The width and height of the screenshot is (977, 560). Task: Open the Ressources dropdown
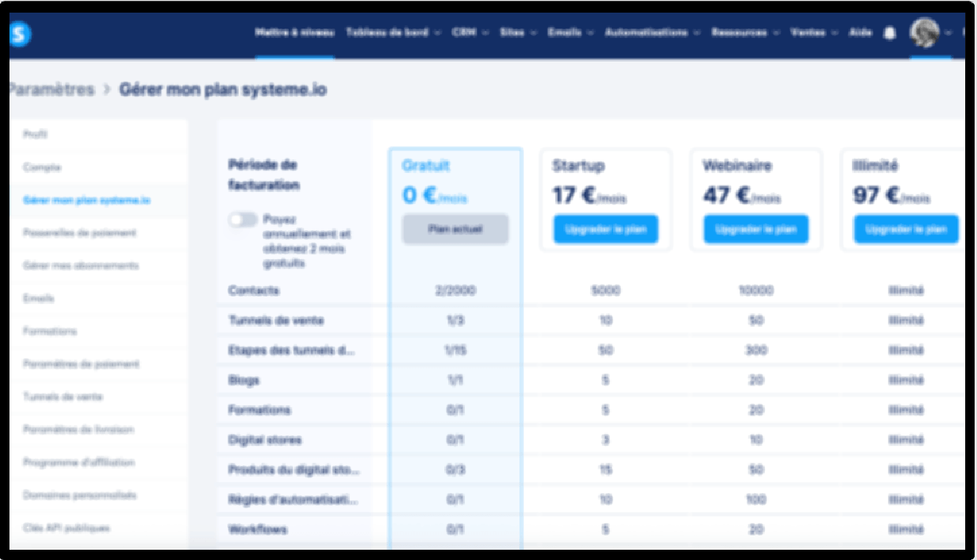click(746, 32)
